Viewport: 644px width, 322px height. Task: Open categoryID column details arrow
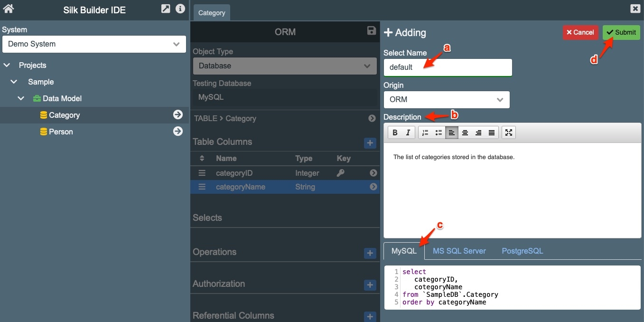(373, 173)
